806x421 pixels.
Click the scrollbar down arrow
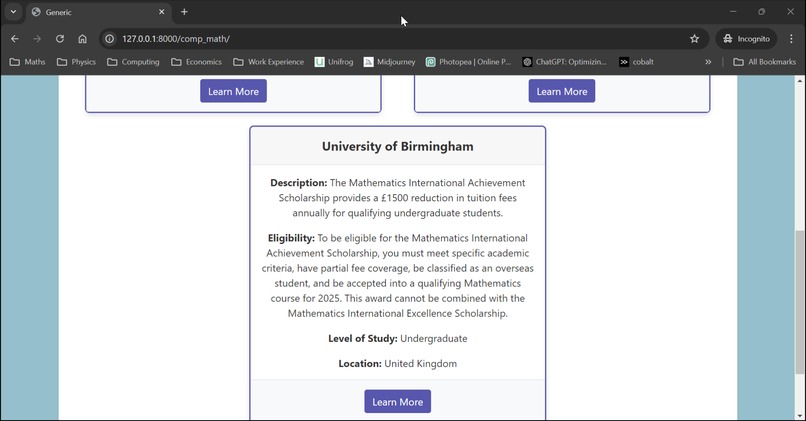point(800,415)
